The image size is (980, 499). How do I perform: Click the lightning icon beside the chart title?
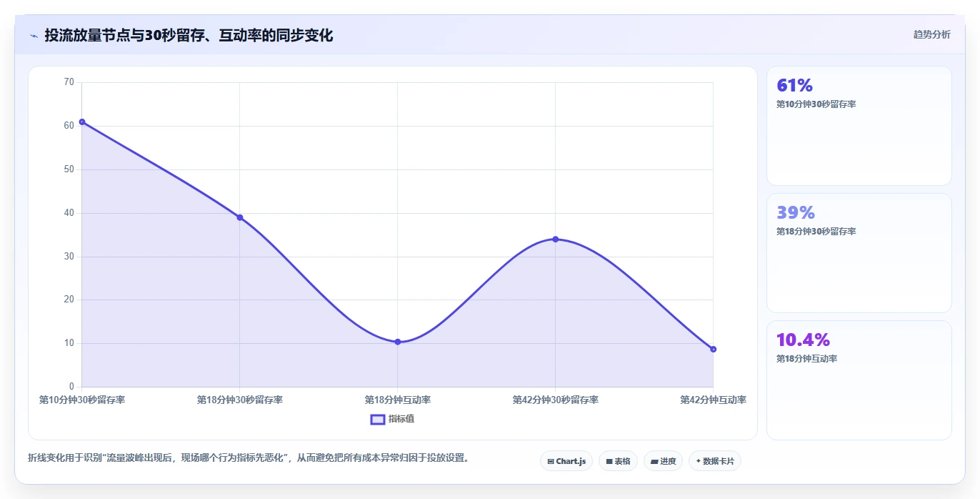pos(34,35)
